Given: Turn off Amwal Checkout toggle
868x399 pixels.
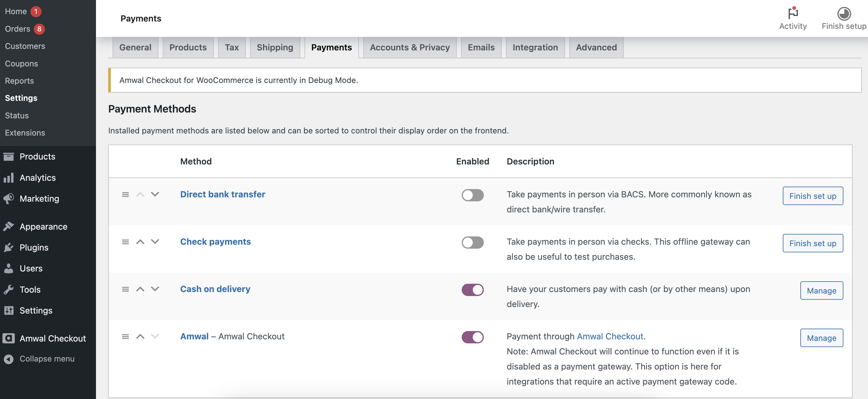Looking at the screenshot, I should tap(472, 337).
